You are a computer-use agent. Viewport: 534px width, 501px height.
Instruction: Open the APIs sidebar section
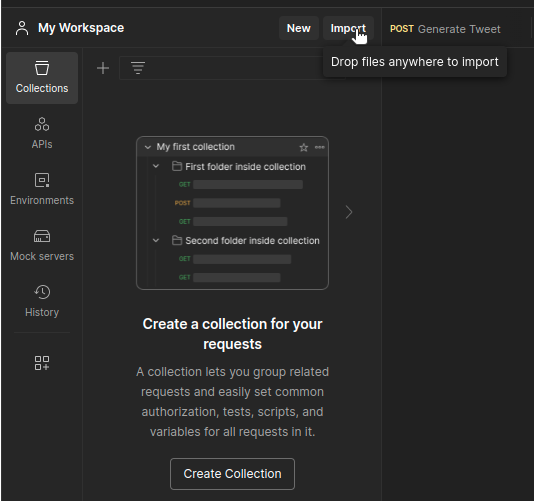click(x=42, y=133)
